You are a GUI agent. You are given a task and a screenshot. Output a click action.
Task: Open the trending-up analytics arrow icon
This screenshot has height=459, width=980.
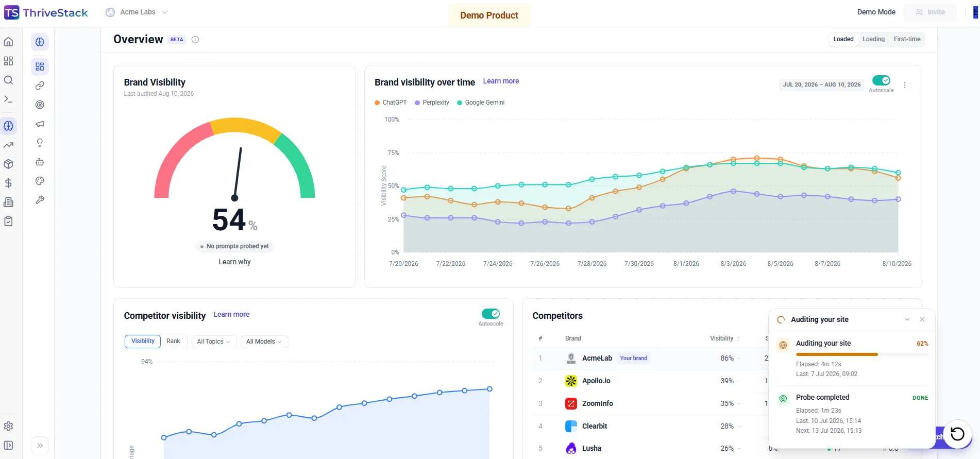click(8, 145)
